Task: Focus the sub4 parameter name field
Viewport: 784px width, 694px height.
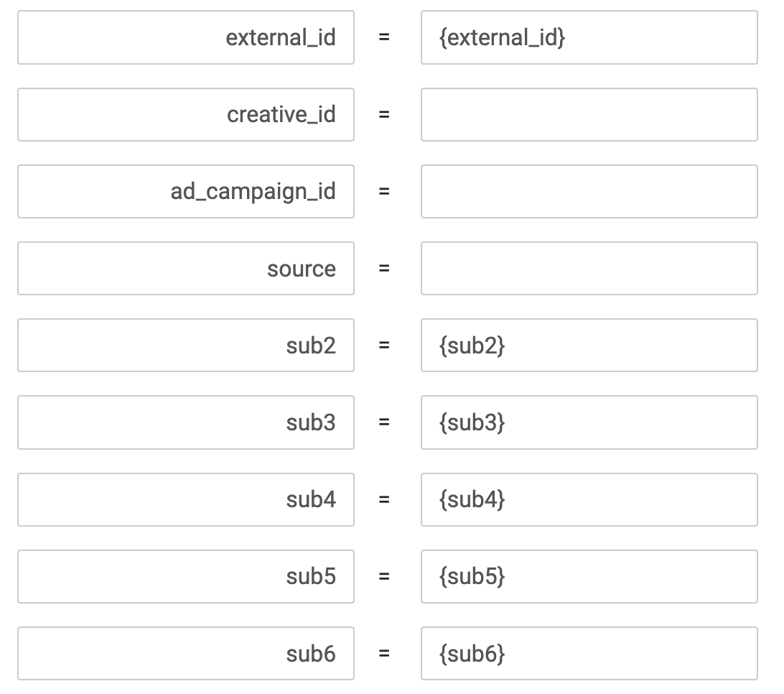Action: pos(186,499)
